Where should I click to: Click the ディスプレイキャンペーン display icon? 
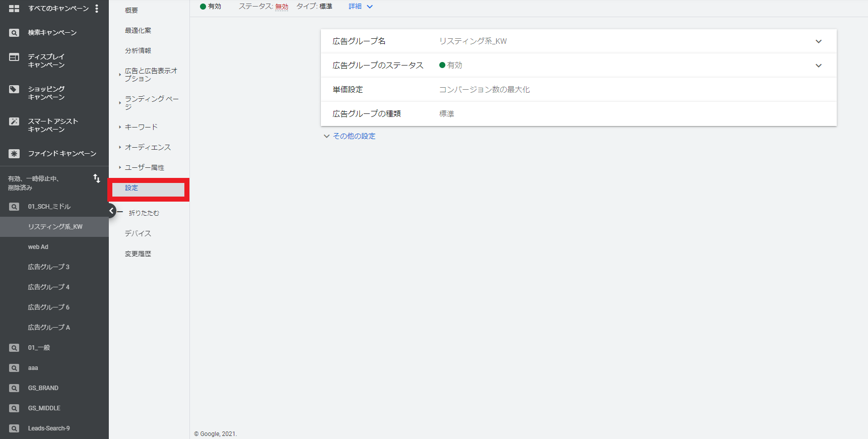tap(14, 57)
